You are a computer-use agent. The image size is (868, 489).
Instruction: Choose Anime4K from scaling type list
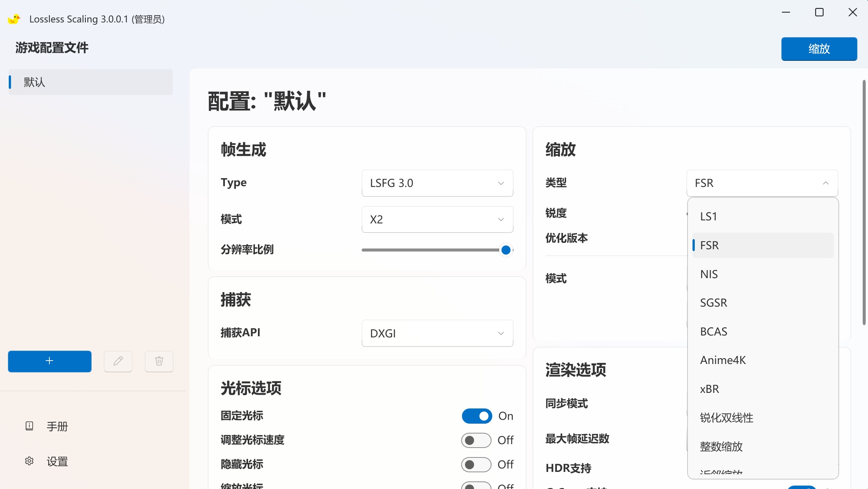click(763, 360)
